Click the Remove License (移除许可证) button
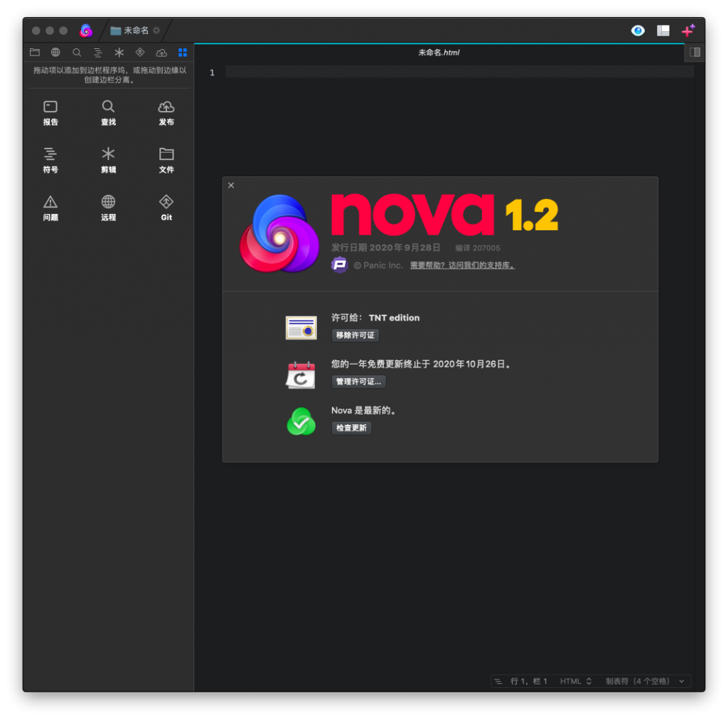Screen dimensions: 728x720 (355, 335)
